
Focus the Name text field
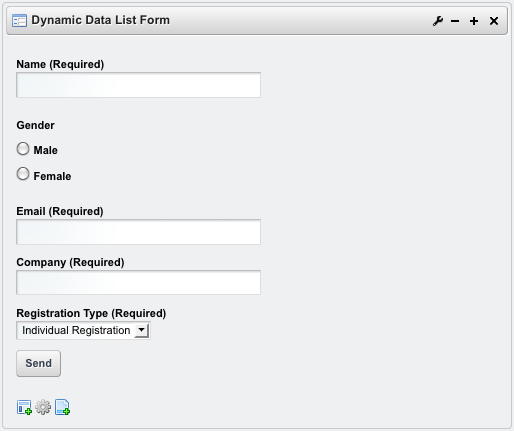pyautogui.click(x=138, y=85)
